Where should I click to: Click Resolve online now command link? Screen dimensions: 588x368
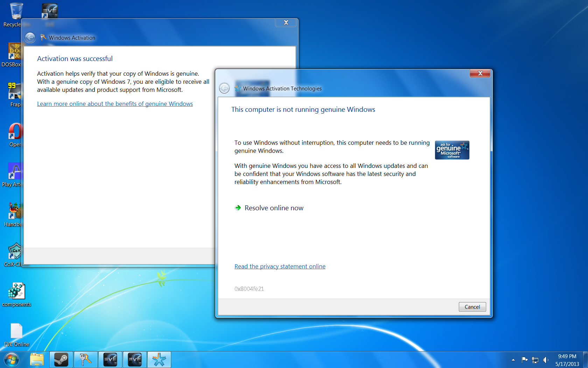point(269,208)
